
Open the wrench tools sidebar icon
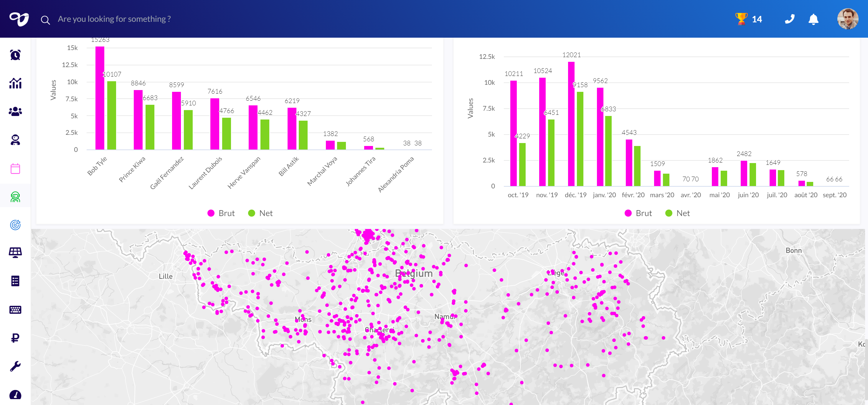[x=15, y=366]
